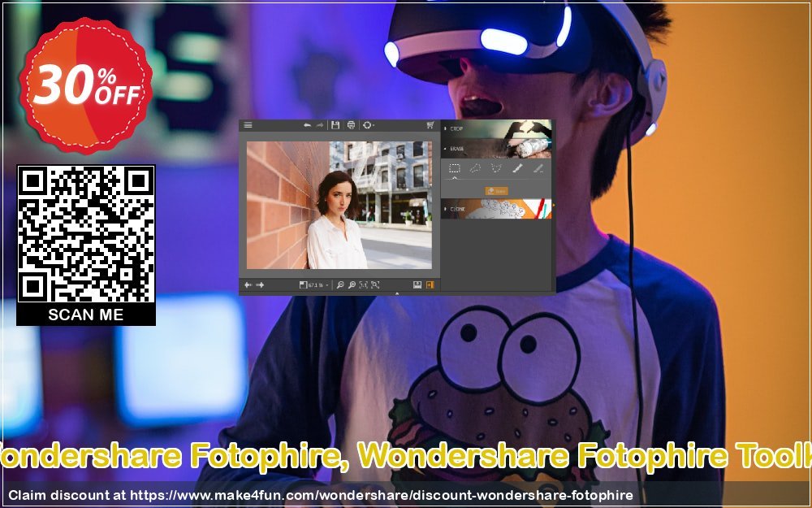Click the fit to screen icon
Viewport: 812px width, 508px height.
pyautogui.click(x=375, y=284)
